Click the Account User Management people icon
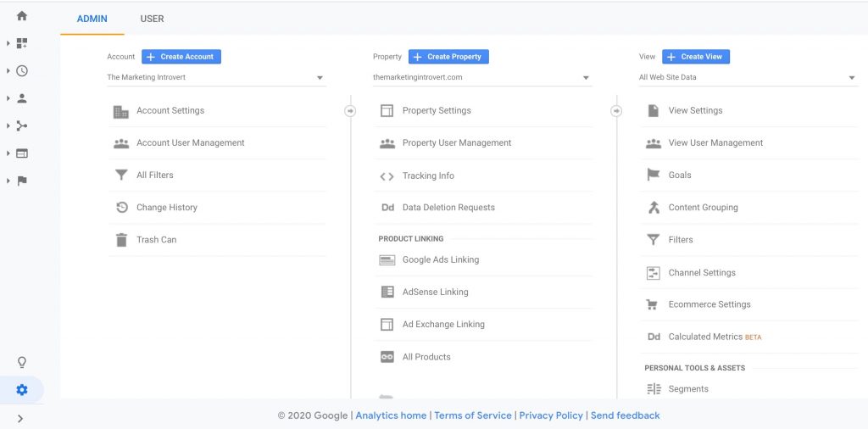868x429 pixels. (x=120, y=143)
